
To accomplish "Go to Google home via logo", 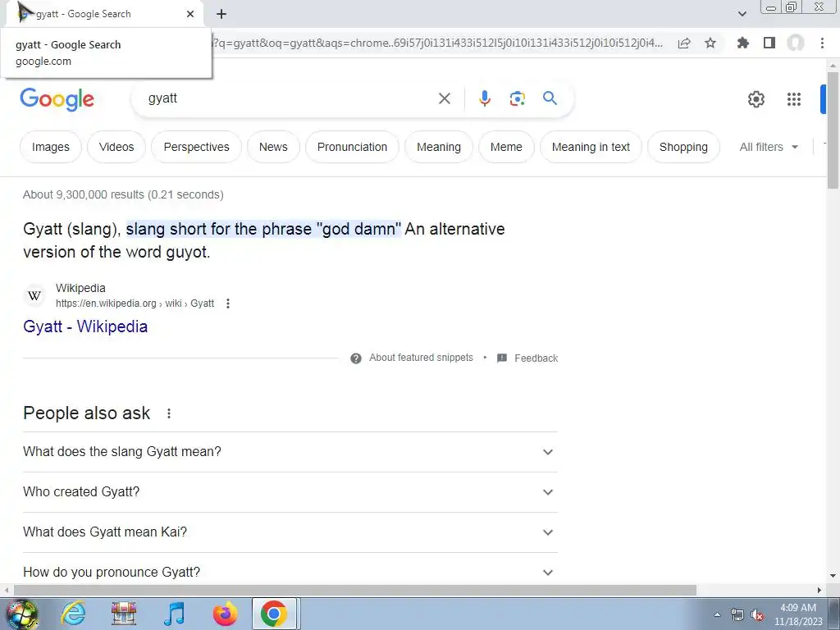I will [x=57, y=99].
